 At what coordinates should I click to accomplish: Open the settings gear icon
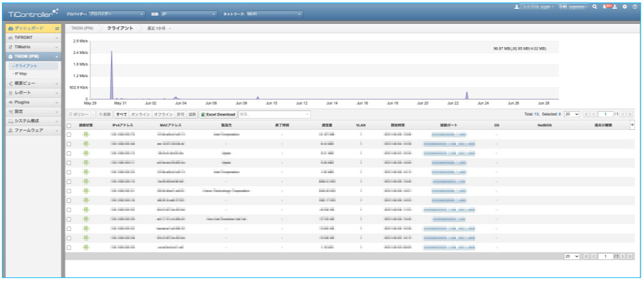(625, 7)
